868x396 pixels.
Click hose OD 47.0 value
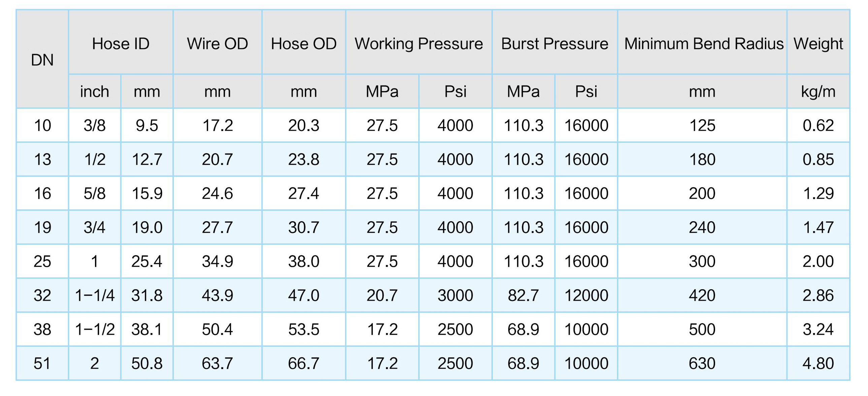click(x=303, y=295)
